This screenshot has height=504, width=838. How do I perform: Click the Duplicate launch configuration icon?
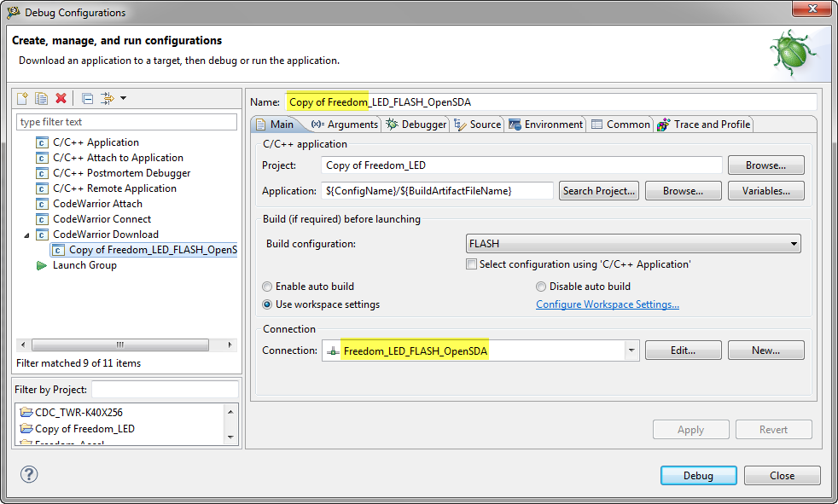coord(41,99)
